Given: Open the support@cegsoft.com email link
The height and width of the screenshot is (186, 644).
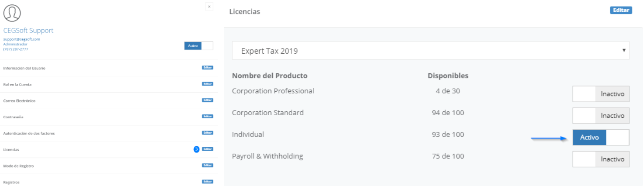Looking at the screenshot, I should 21,39.
